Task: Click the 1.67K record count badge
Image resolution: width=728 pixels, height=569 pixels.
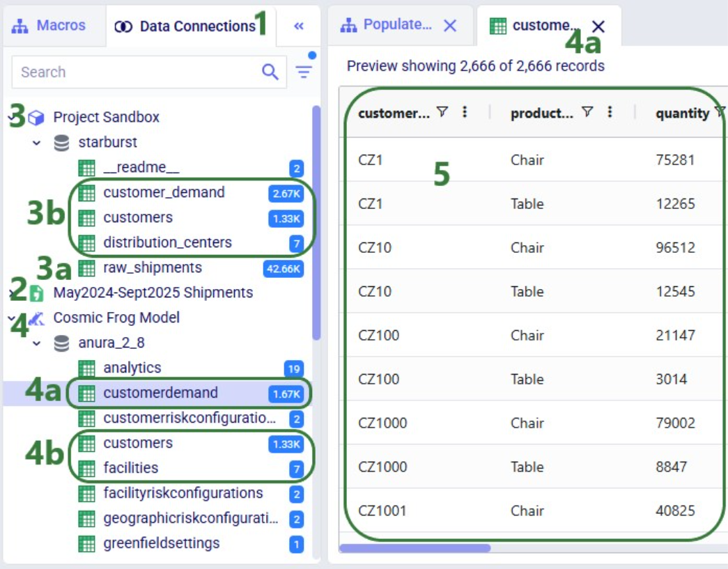Action: [286, 394]
